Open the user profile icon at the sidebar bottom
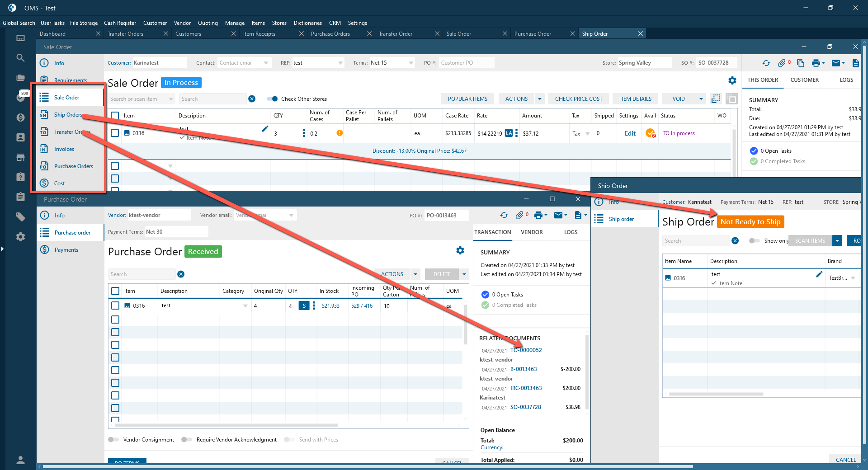Image resolution: width=868 pixels, height=470 pixels. [20, 460]
